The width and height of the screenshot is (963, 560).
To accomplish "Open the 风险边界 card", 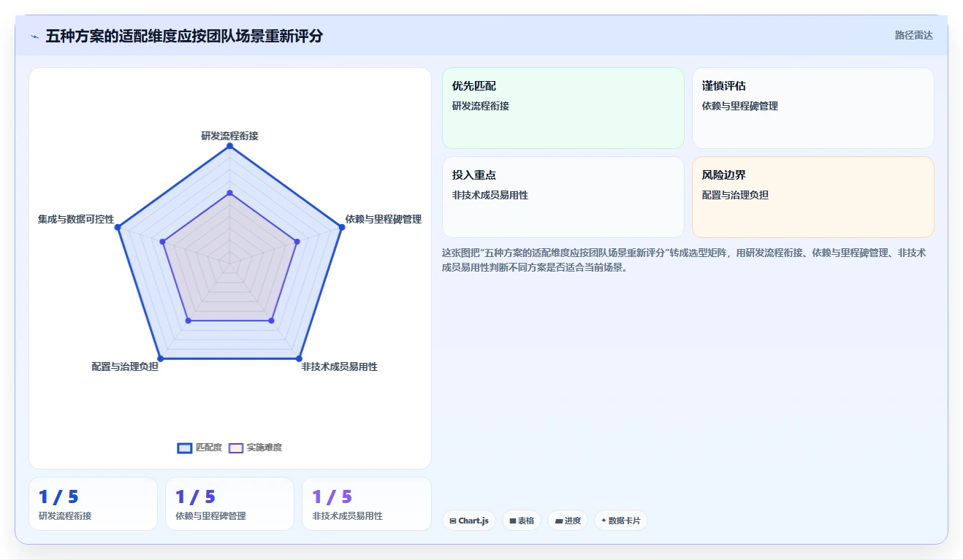I will tap(812, 197).
